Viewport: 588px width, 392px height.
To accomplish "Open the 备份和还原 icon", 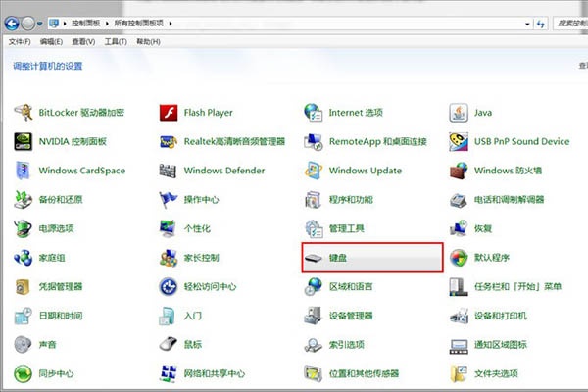I will 24,200.
